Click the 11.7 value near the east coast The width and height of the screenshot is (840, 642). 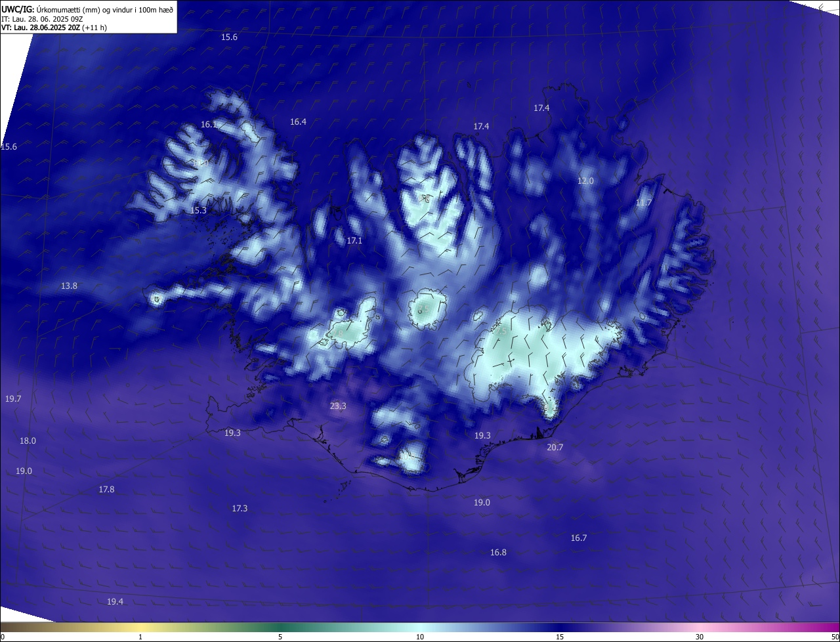(x=644, y=202)
